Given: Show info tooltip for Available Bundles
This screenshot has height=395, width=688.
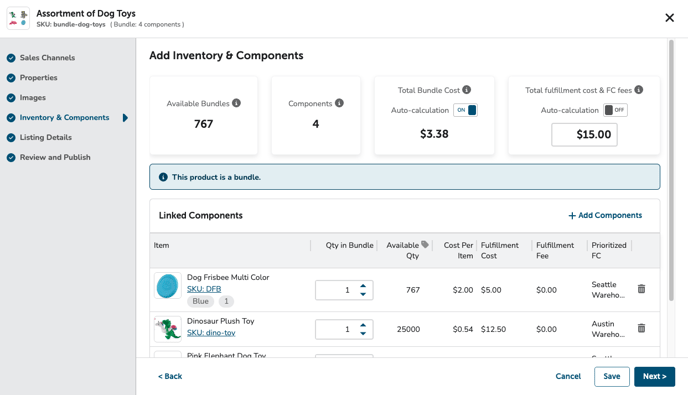Looking at the screenshot, I should click(x=236, y=103).
